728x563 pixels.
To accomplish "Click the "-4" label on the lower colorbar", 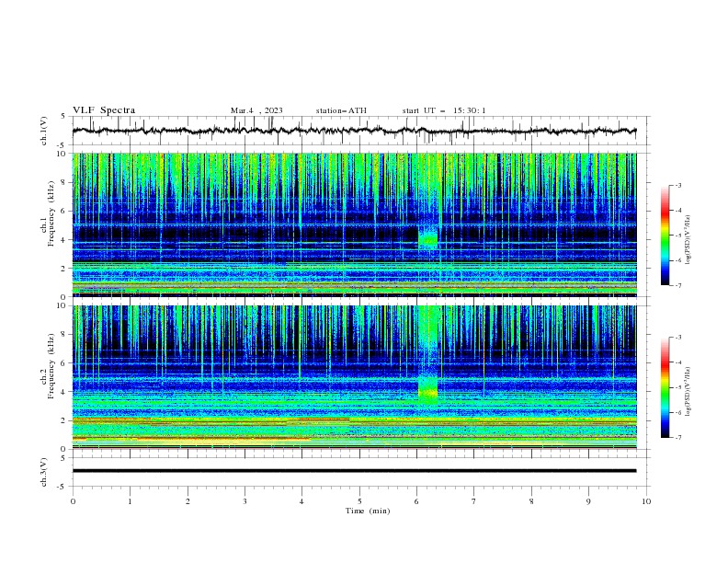I will click(678, 362).
